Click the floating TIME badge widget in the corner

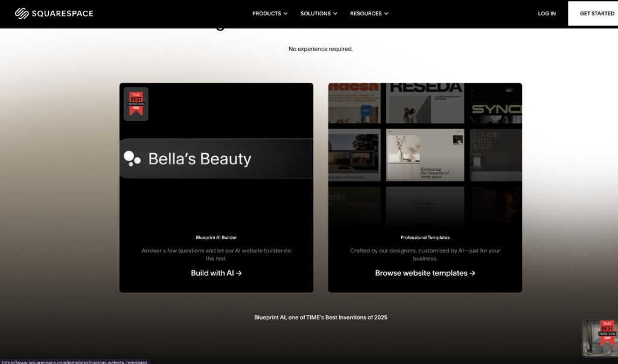[x=599, y=337]
